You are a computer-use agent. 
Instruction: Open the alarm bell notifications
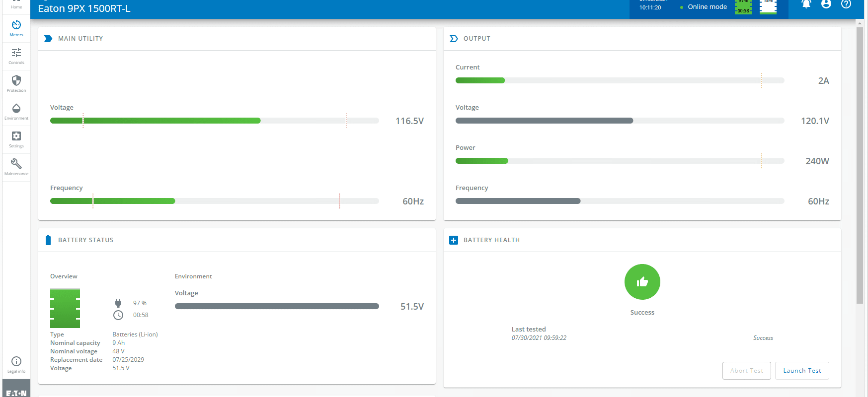click(806, 4)
